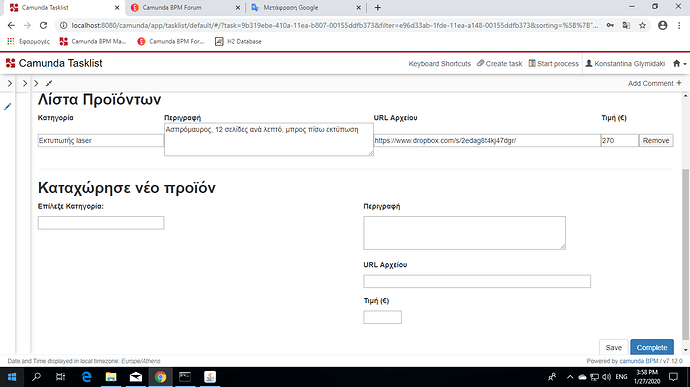Open the notifications action center
Image resolution: width=690 pixels, height=387 pixels.
pyautogui.click(x=673, y=377)
